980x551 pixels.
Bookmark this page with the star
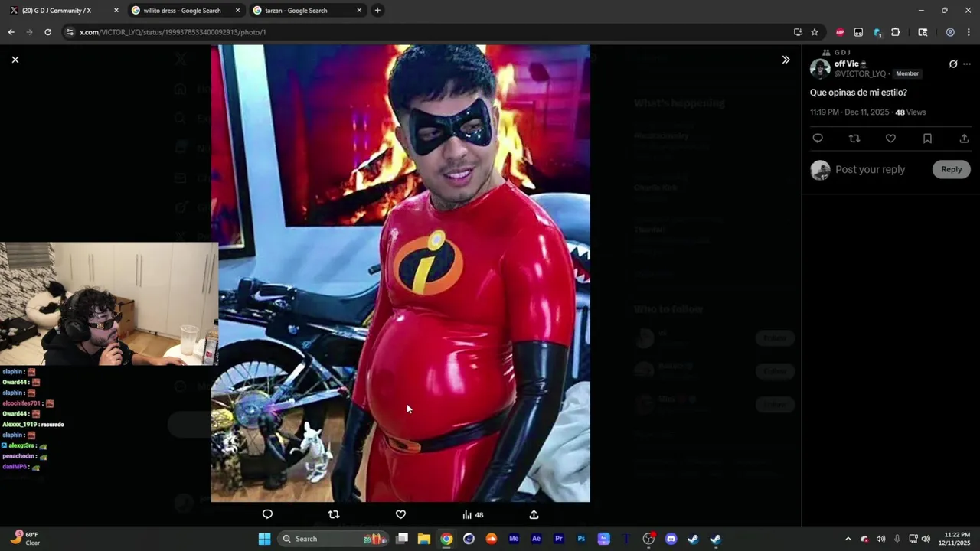[815, 32]
